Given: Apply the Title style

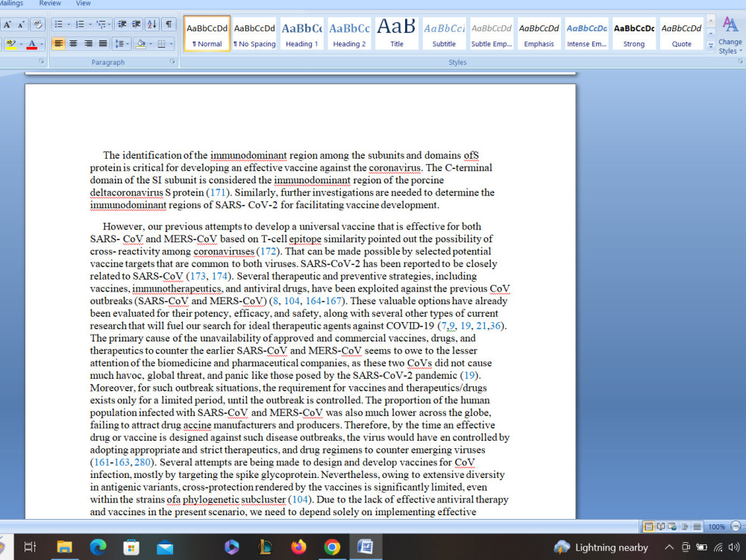Looking at the screenshot, I should coord(397,33).
